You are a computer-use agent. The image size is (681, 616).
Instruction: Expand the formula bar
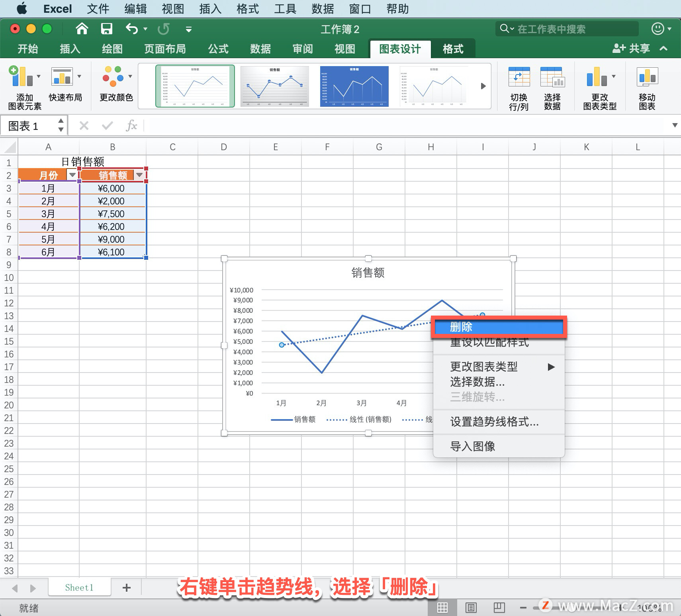[x=675, y=125]
